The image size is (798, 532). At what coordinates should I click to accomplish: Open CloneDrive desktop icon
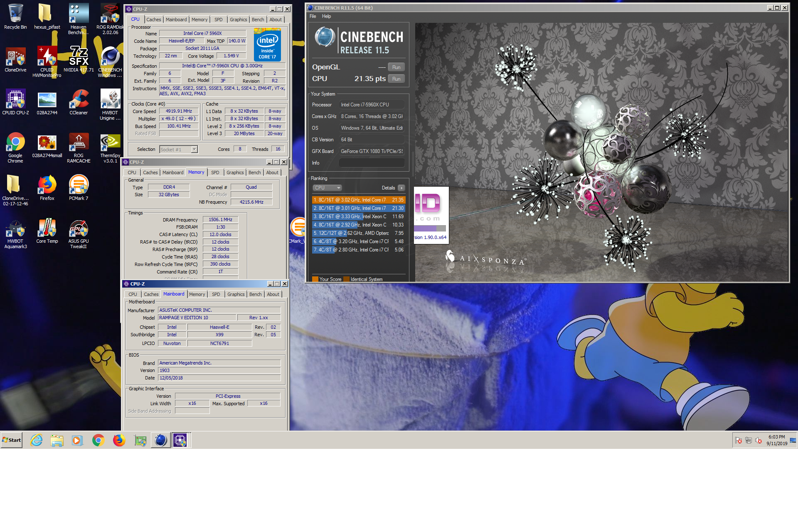tap(15, 59)
